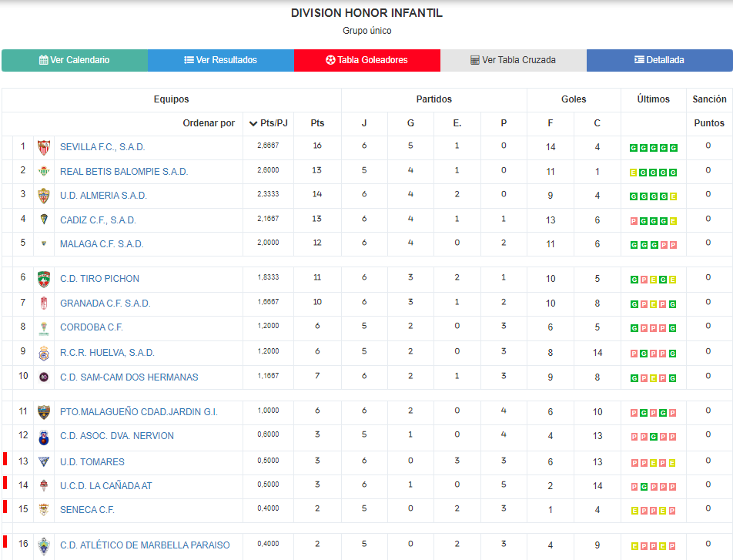This screenshot has width=733, height=560.
Task: Click the U.C.D. La Cañada AT crest
Action: coord(44,485)
